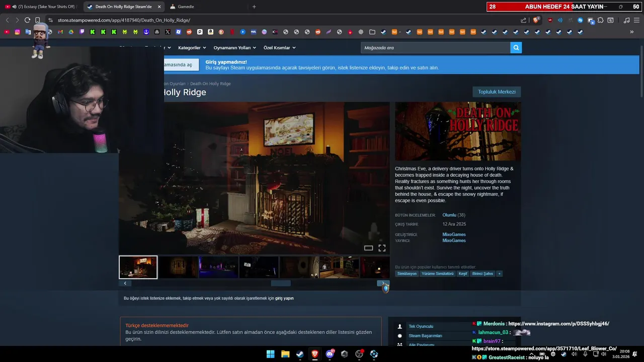
Task: Open the YouTube bookmark in the bookmarks bar
Action: click(x=7, y=32)
